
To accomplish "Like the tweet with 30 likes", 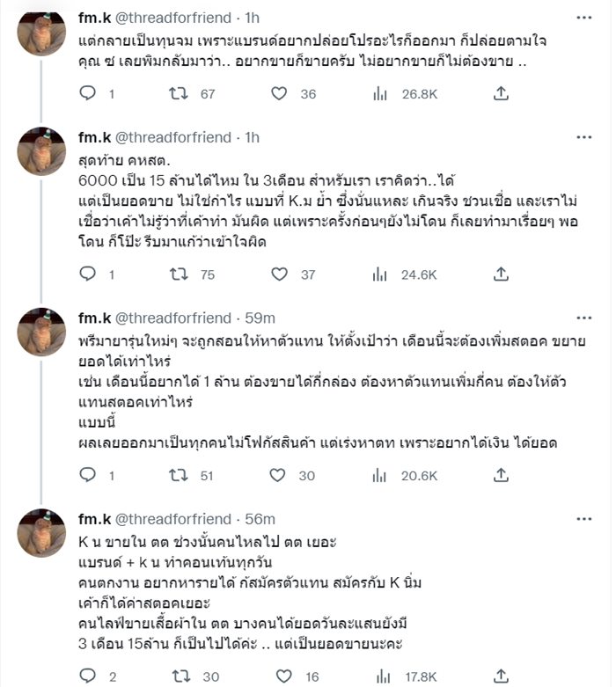I will pos(279,475).
